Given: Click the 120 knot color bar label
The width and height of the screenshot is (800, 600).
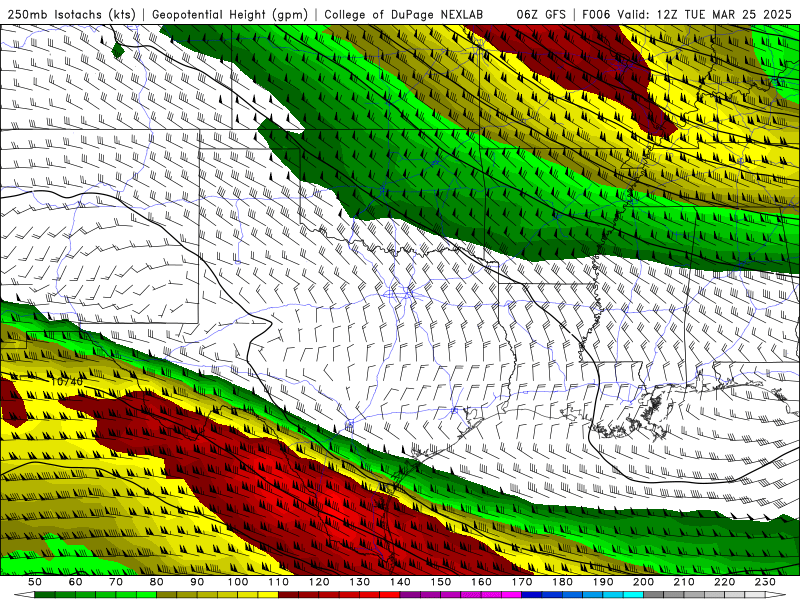Looking at the screenshot, I should pos(319,582).
